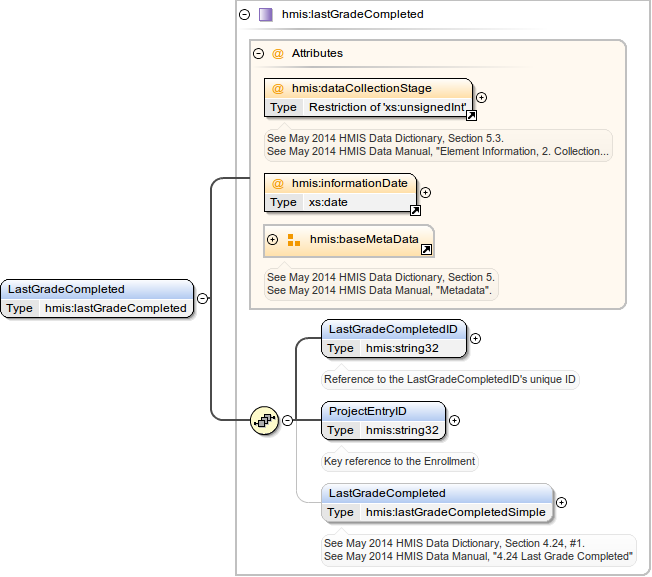Image resolution: width=652 pixels, height=577 pixels.
Task: Click the @ icon in hmis:dataCollectionStage box
Action: (278, 89)
